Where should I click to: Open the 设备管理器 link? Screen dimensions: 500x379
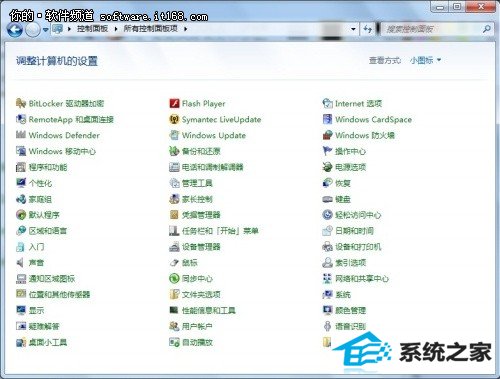(201, 247)
